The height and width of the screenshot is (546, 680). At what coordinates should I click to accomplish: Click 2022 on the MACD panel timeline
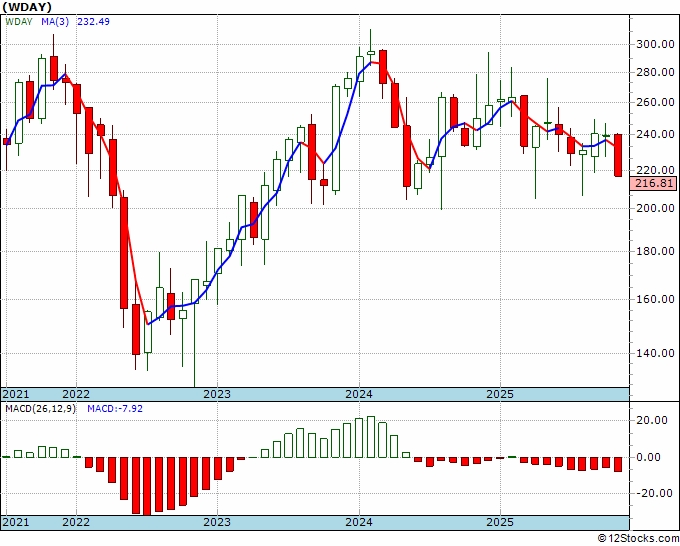click(x=76, y=522)
